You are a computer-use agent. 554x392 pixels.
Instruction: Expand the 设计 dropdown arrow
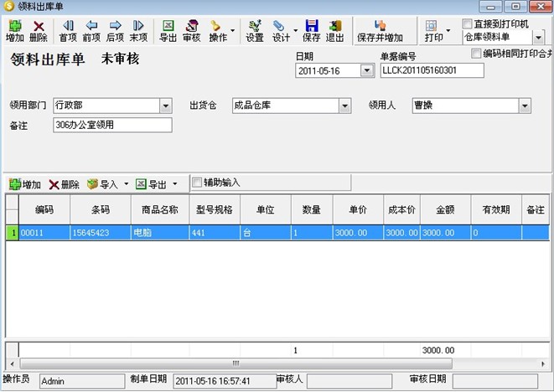[295, 31]
